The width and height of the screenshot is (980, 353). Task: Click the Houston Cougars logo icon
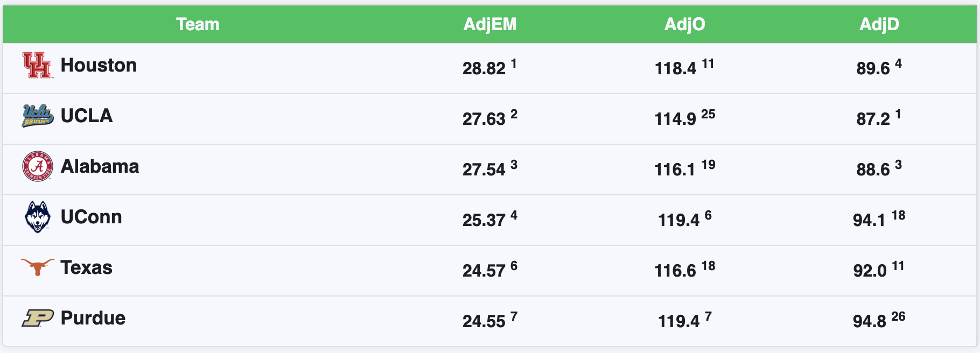coord(37,66)
